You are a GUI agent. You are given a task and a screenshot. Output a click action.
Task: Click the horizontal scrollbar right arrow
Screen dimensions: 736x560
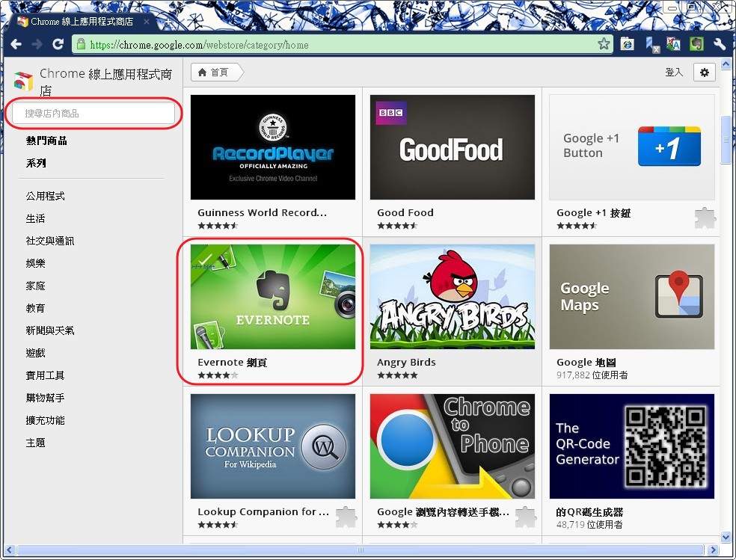pos(713,550)
